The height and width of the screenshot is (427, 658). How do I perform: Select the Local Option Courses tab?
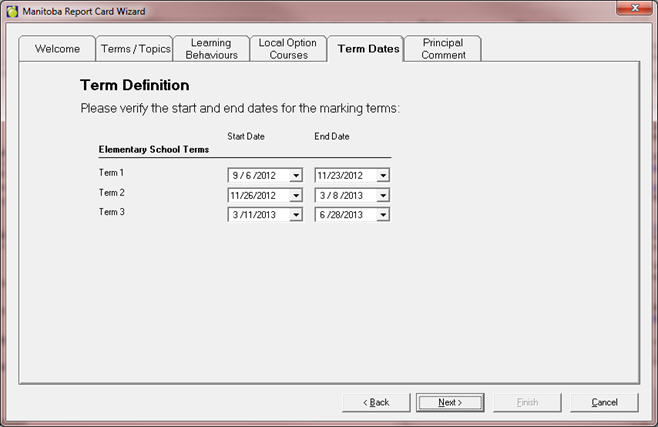coord(288,49)
